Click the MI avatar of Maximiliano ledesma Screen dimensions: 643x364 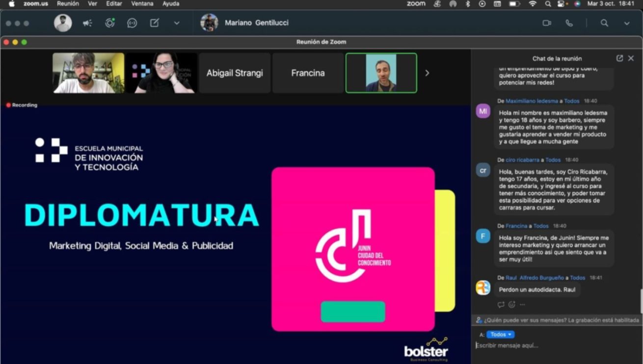coord(483,111)
